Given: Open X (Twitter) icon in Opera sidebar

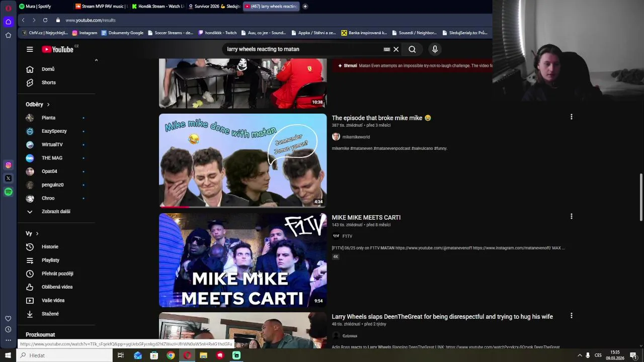Looking at the screenshot, I should pyautogui.click(x=8, y=178).
